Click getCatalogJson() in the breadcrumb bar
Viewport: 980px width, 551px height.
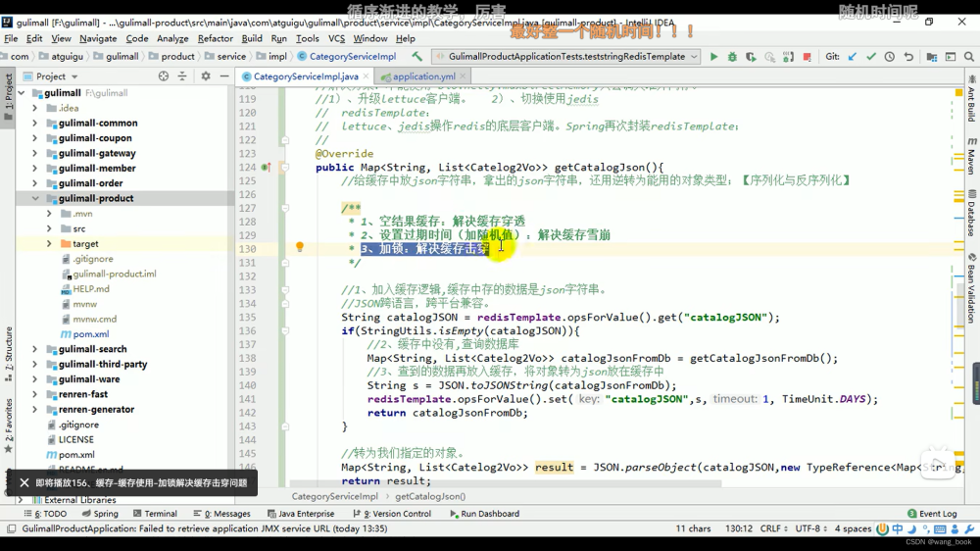click(430, 496)
